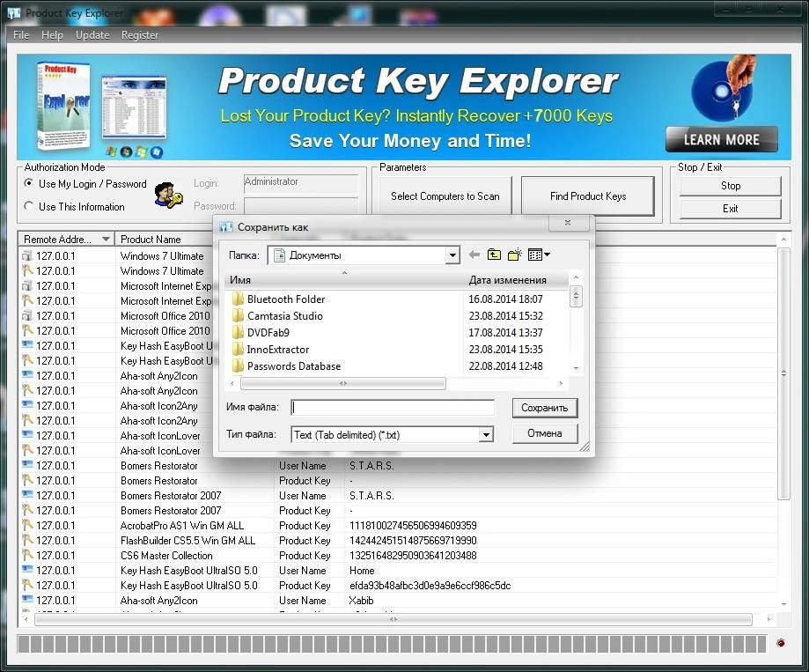Screen dimensions: 809x672
Task: Click the back arrow icon in save dialog
Action: pyautogui.click(x=474, y=255)
